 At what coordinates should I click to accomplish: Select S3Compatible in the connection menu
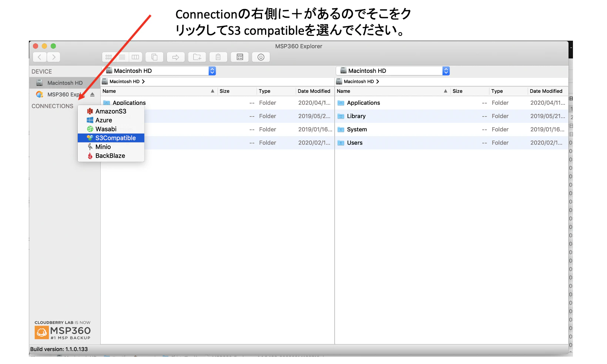[111, 138]
